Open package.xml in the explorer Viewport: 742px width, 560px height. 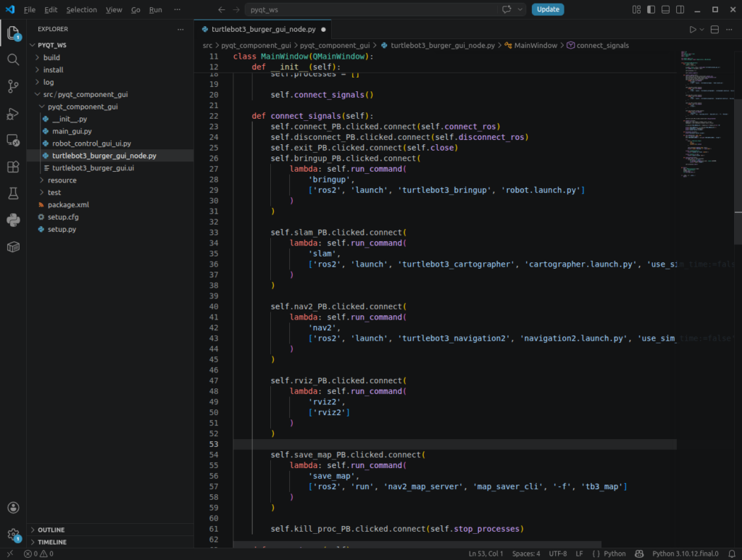coord(111,205)
